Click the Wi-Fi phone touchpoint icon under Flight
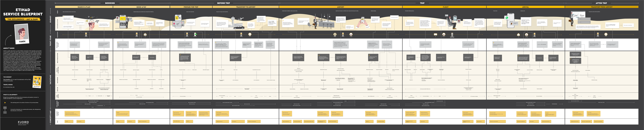The height and width of the screenshot is (130, 644). point(452,34)
